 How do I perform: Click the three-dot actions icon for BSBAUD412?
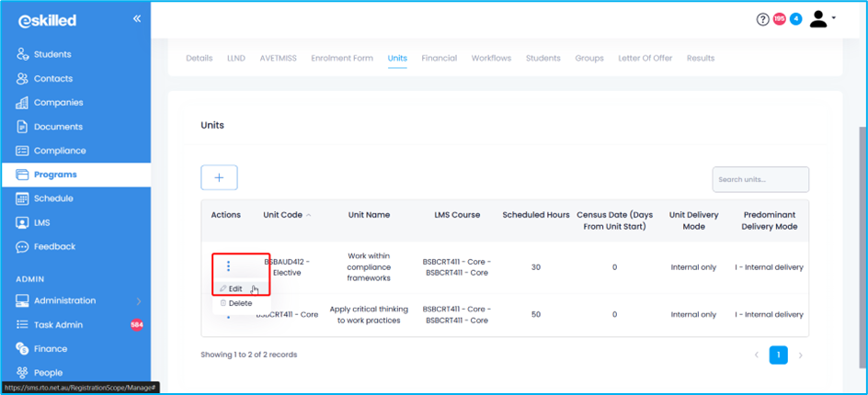pos(229,266)
